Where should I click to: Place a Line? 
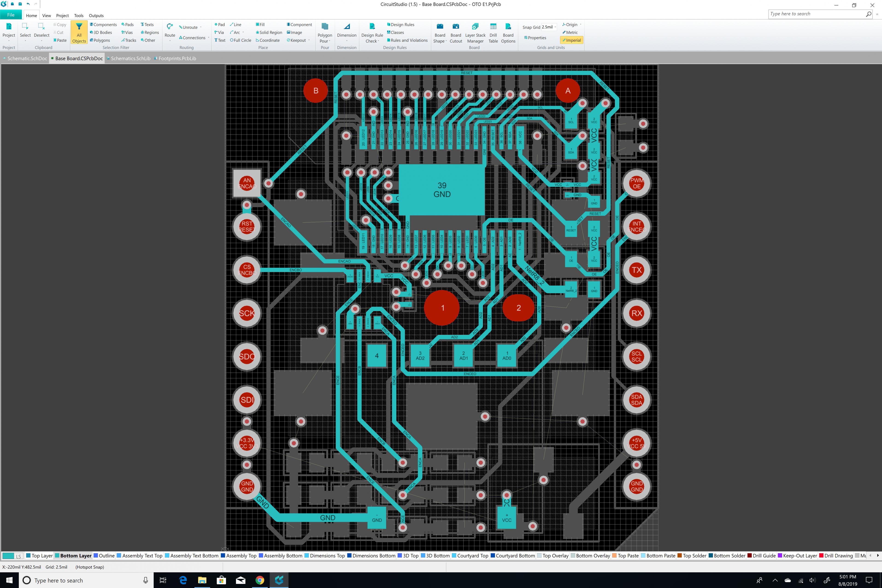coord(235,24)
